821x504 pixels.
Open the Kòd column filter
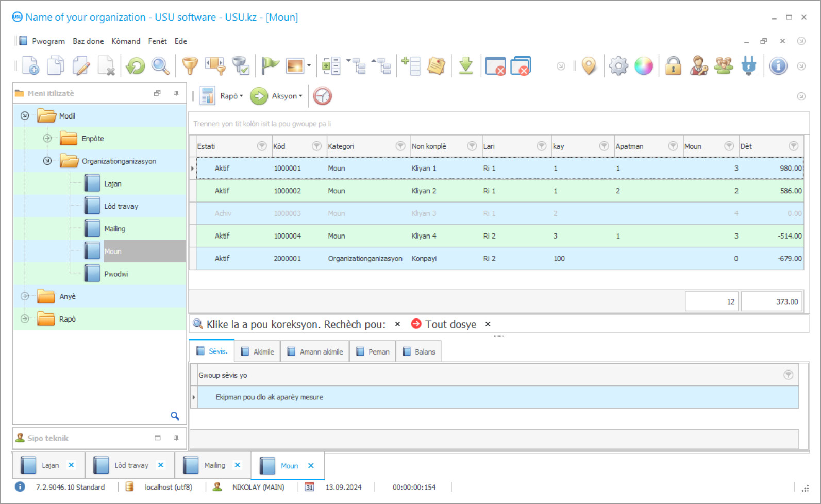click(316, 146)
